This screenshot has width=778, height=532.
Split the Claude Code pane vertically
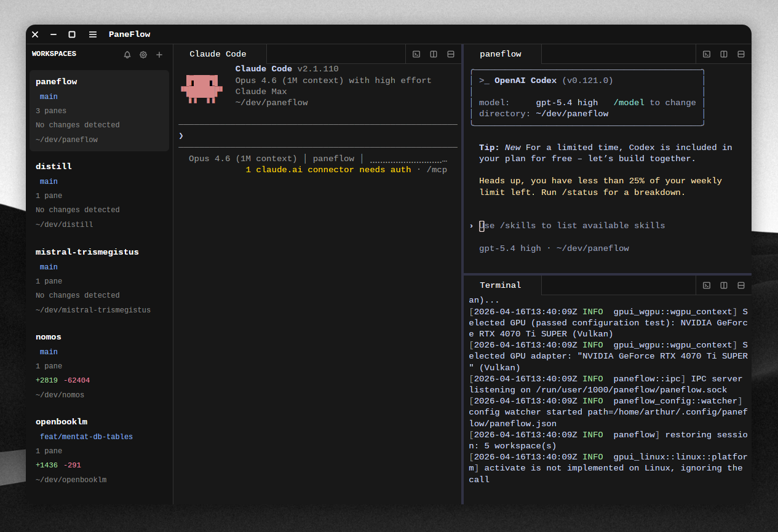(434, 54)
